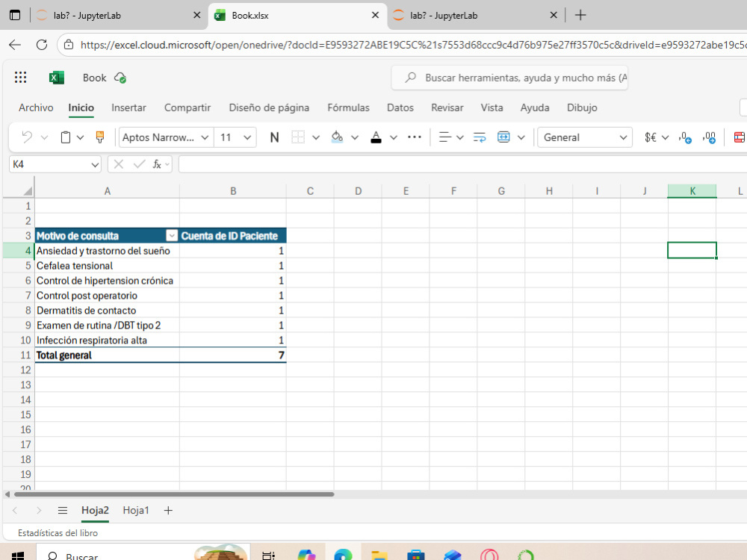The height and width of the screenshot is (560, 747).
Task: Click the alignment icon
Action: pos(444,137)
